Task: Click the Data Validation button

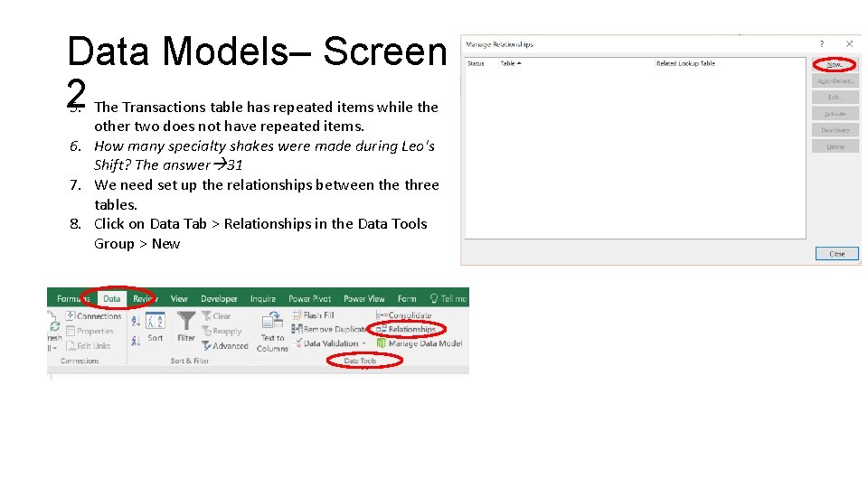Action: coord(326,343)
